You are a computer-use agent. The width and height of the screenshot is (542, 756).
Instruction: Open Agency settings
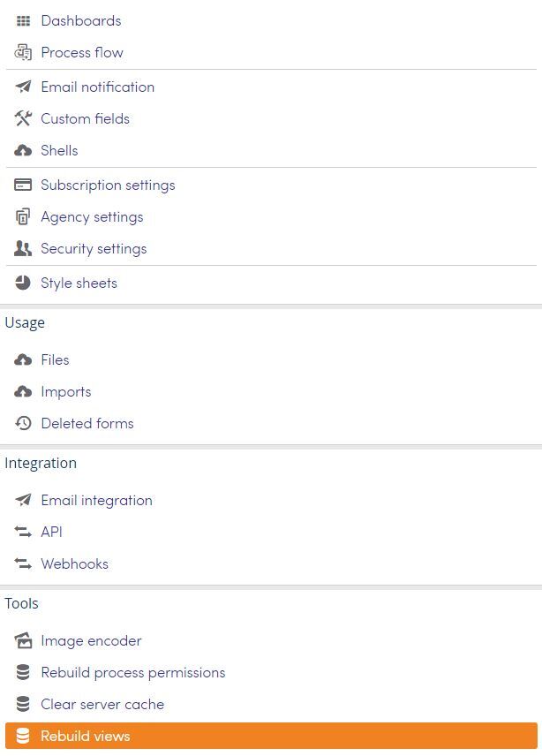(271, 217)
